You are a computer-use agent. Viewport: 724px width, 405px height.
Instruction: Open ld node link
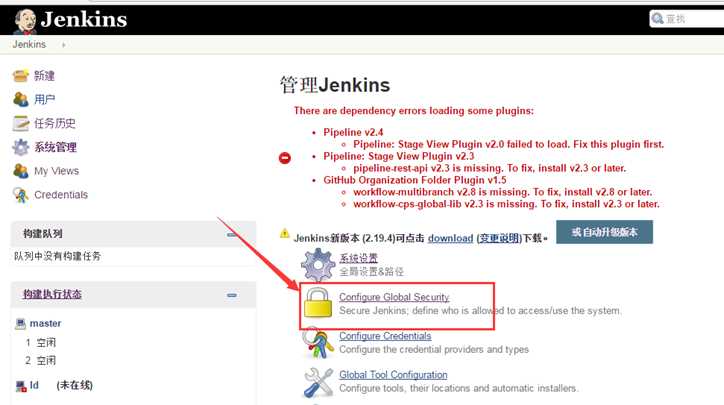34,385
